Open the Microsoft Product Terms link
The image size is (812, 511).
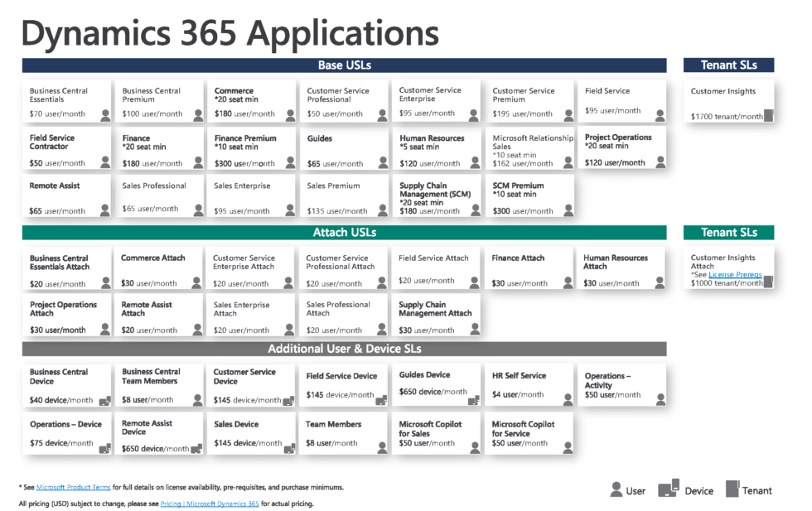point(73,487)
